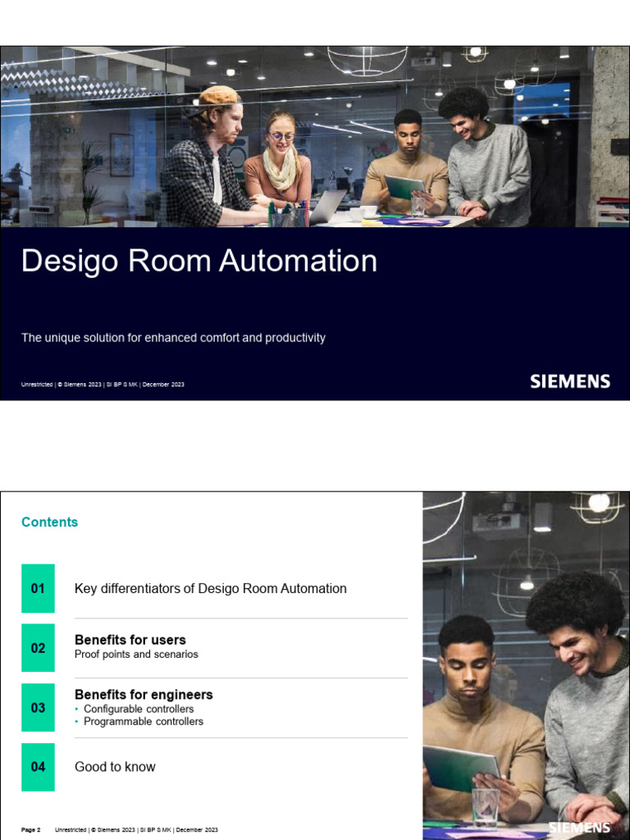Screen dimensions: 630x840
Task: Click 'Proof points and scenarios' subtext
Action: (x=136, y=655)
